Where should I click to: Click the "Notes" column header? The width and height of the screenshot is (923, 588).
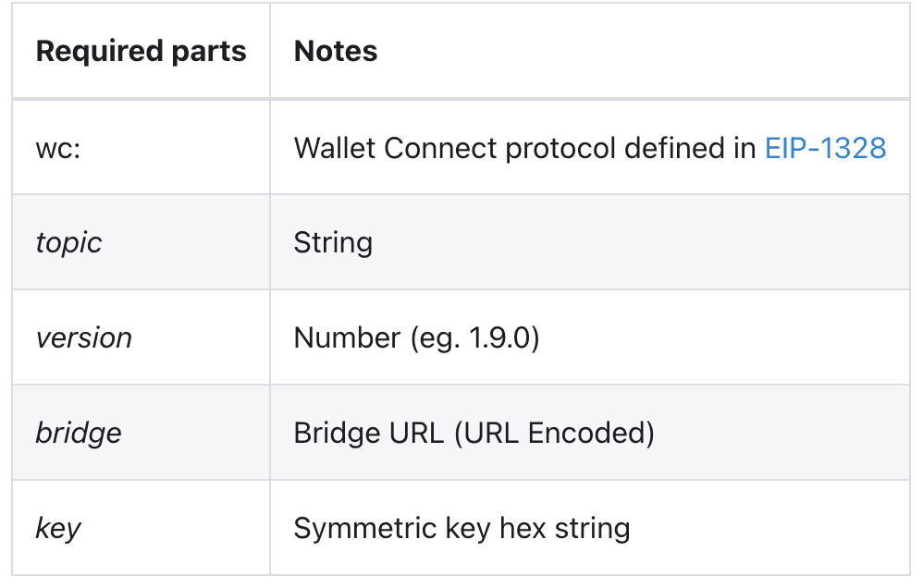click(336, 51)
